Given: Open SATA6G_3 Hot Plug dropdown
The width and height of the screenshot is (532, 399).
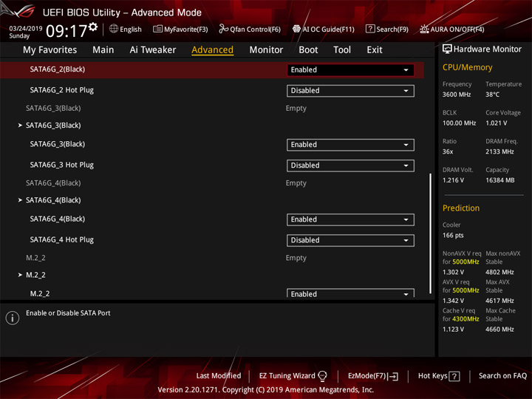Looking at the screenshot, I should 350,166.
